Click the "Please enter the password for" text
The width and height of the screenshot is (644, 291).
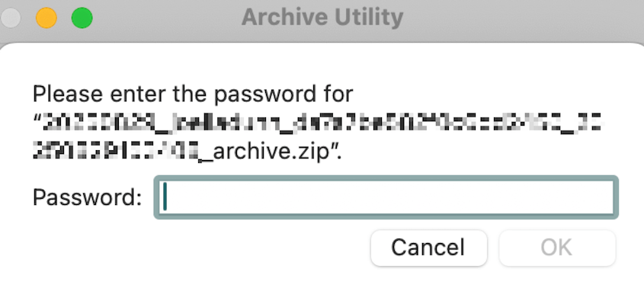coord(193,94)
